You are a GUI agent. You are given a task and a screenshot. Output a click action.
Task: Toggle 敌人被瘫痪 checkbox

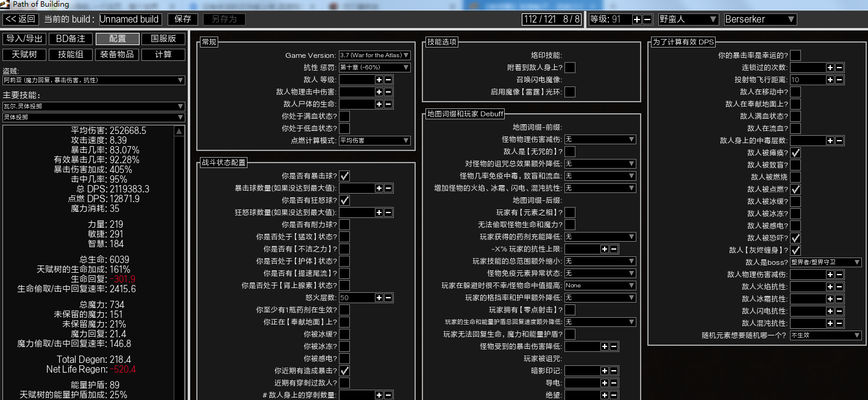click(x=795, y=153)
